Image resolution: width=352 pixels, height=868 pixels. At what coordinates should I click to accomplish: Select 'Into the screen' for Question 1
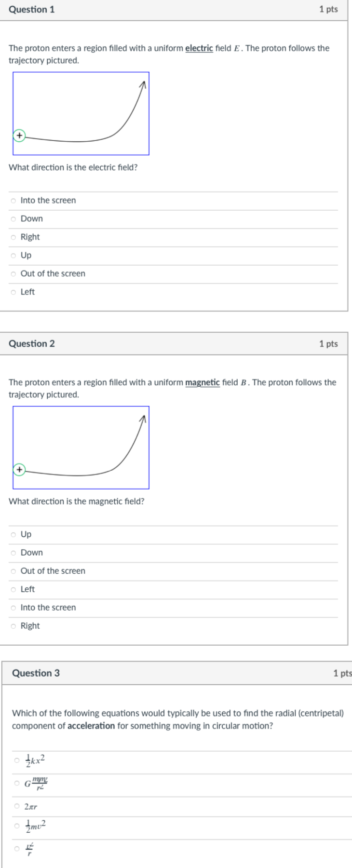(14, 201)
